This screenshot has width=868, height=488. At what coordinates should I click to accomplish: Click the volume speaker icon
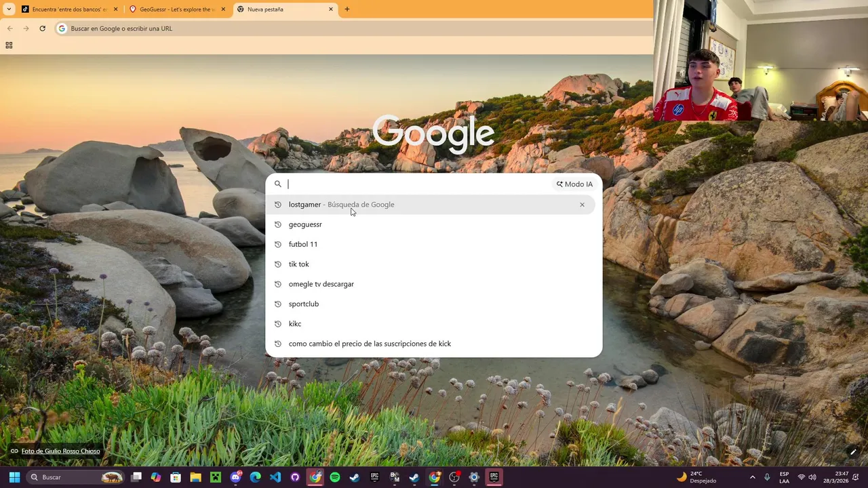tap(812, 477)
